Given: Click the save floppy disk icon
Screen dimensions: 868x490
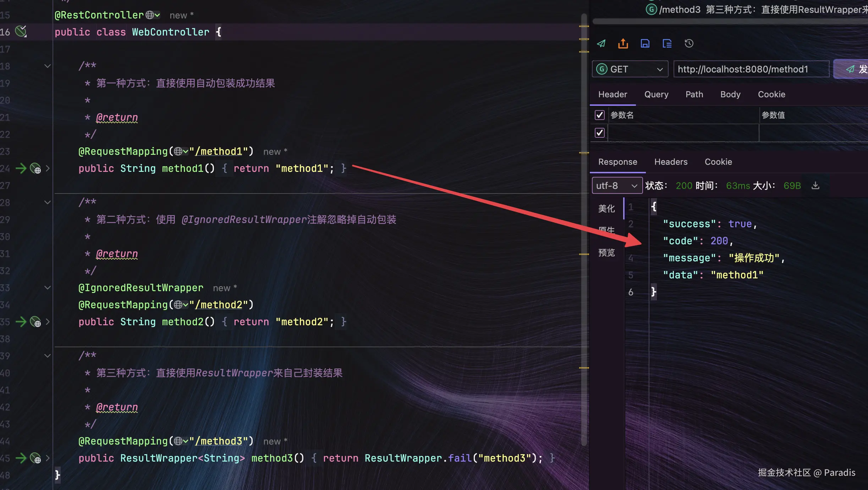Looking at the screenshot, I should tap(645, 43).
